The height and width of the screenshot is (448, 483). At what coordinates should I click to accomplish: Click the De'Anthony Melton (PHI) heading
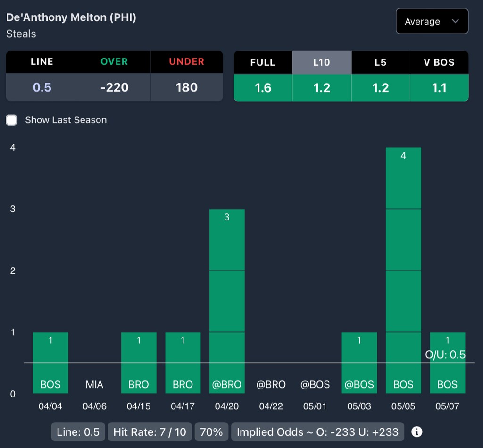tap(71, 17)
